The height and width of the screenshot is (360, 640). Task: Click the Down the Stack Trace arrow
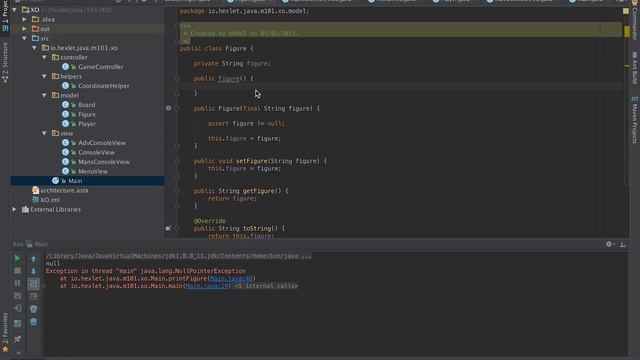tap(33, 271)
